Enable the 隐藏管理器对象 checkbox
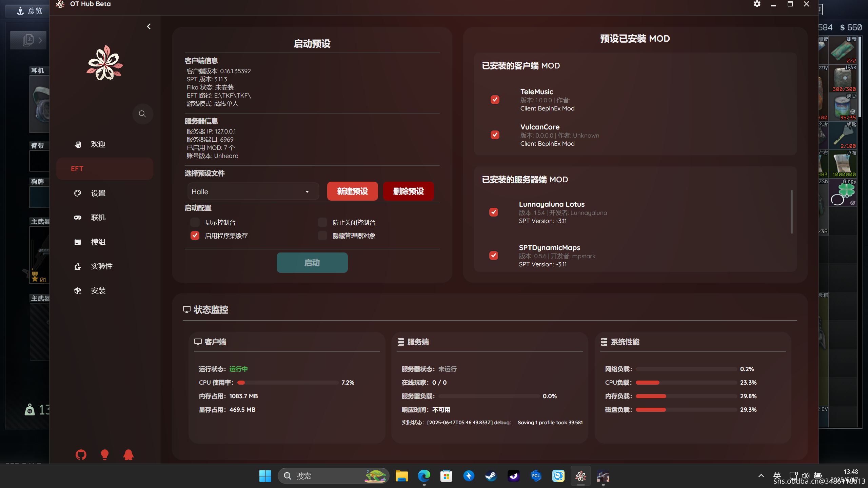Viewport: 868px width, 488px height. pyautogui.click(x=322, y=236)
